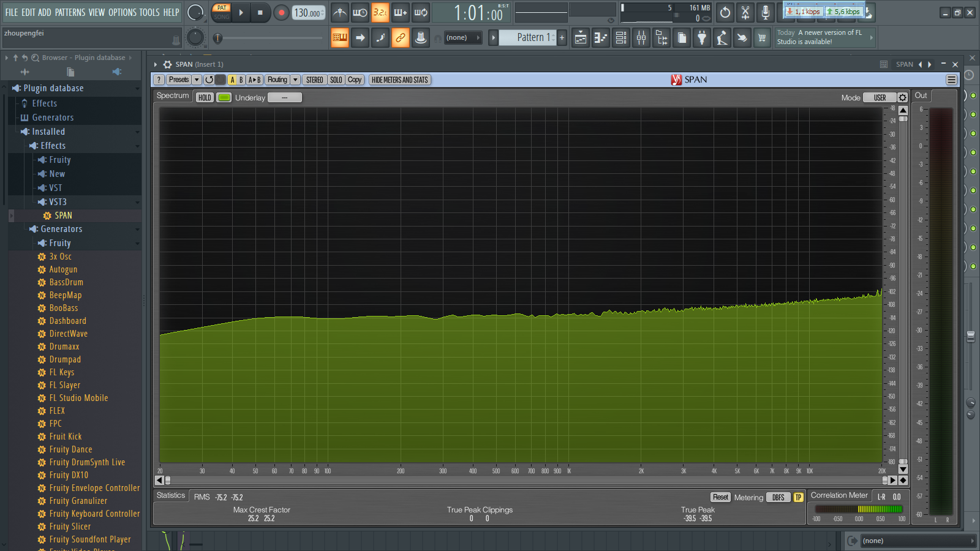Click the microphone one-click recording icon
Viewport: 980px width, 551px height.
pyautogui.click(x=766, y=12)
